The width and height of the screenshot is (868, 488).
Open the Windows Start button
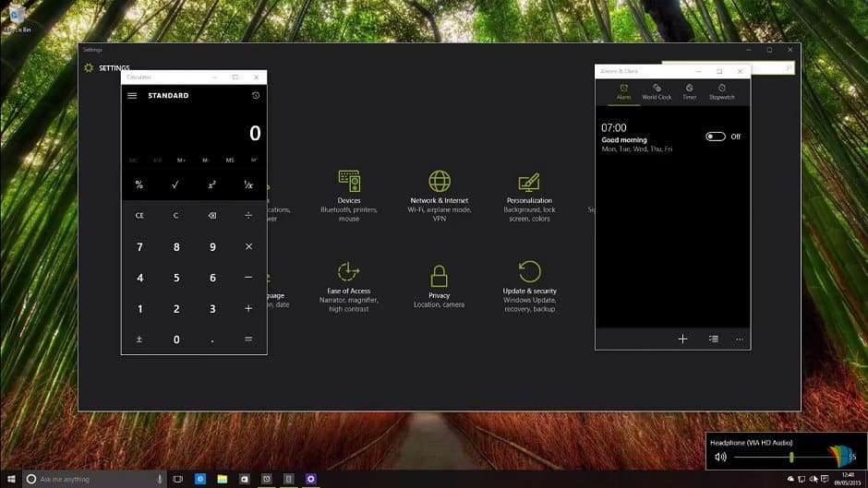tap(11, 479)
